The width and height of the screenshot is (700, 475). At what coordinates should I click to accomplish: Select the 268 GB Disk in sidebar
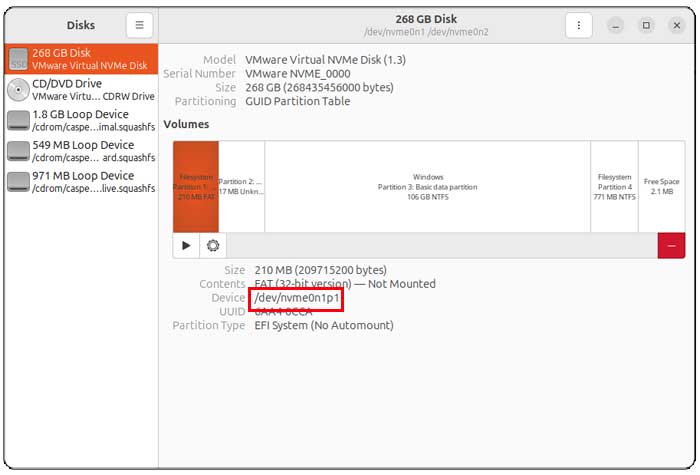81,59
